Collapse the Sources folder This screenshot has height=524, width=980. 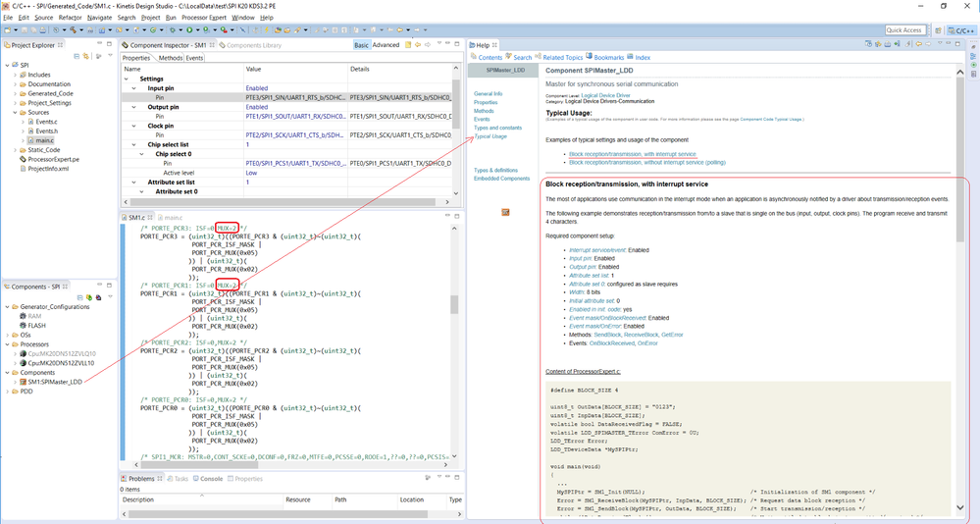15,113
